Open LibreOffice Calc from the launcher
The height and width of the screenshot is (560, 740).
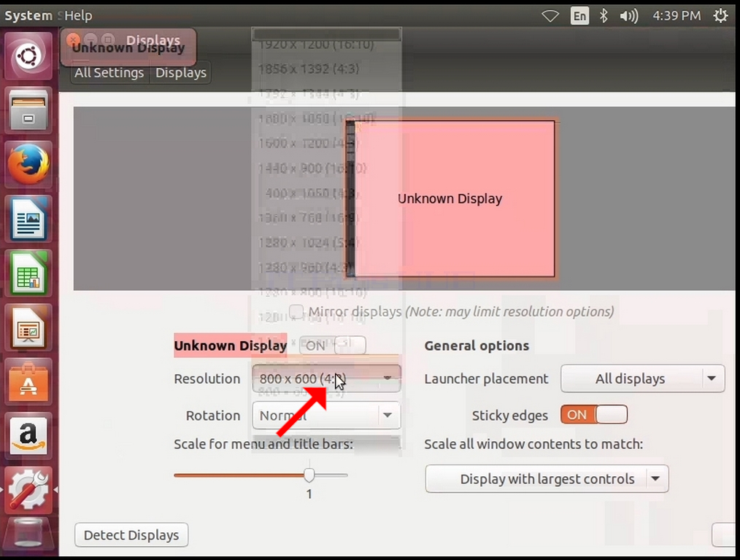point(28,273)
